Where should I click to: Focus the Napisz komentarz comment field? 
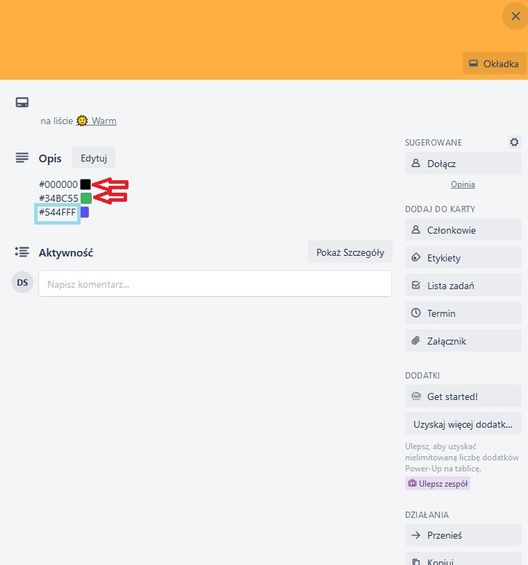(215, 284)
